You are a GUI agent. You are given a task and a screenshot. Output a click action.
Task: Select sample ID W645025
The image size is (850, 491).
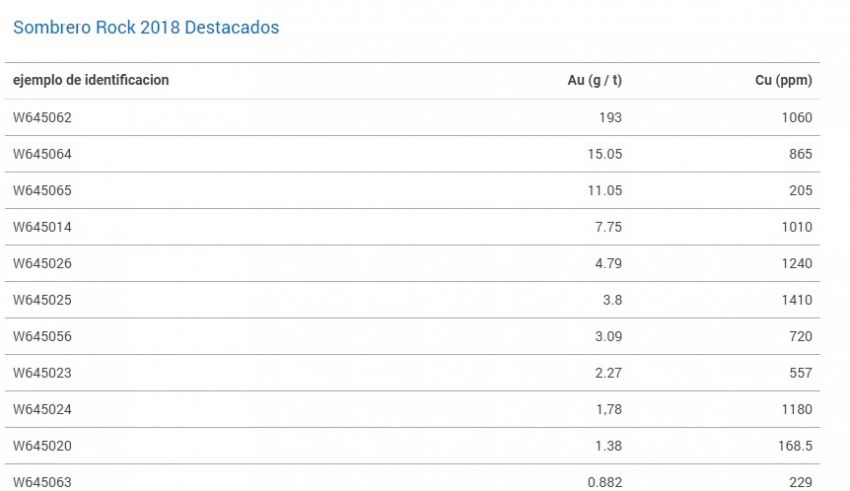click(x=42, y=300)
